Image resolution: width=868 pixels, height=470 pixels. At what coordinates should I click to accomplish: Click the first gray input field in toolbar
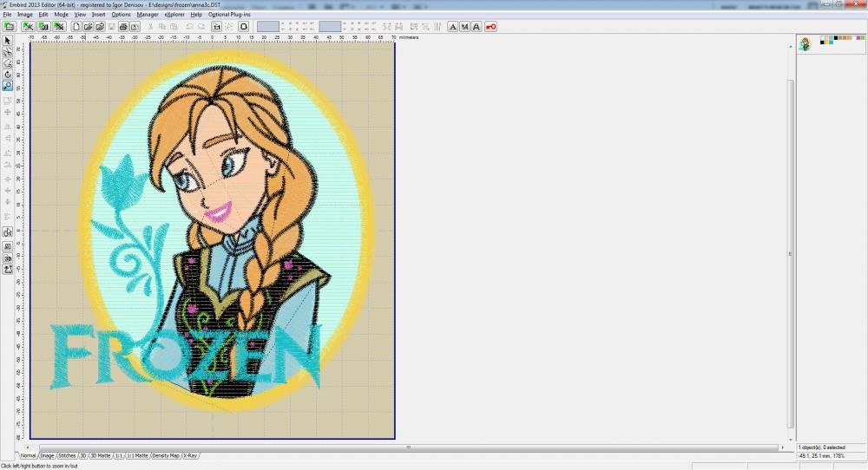tap(268, 27)
